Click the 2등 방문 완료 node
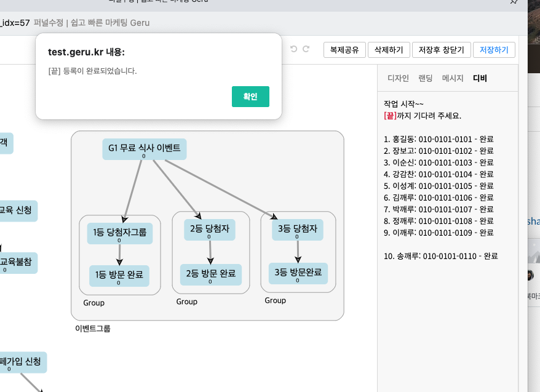This screenshot has height=392, width=540. click(211, 274)
